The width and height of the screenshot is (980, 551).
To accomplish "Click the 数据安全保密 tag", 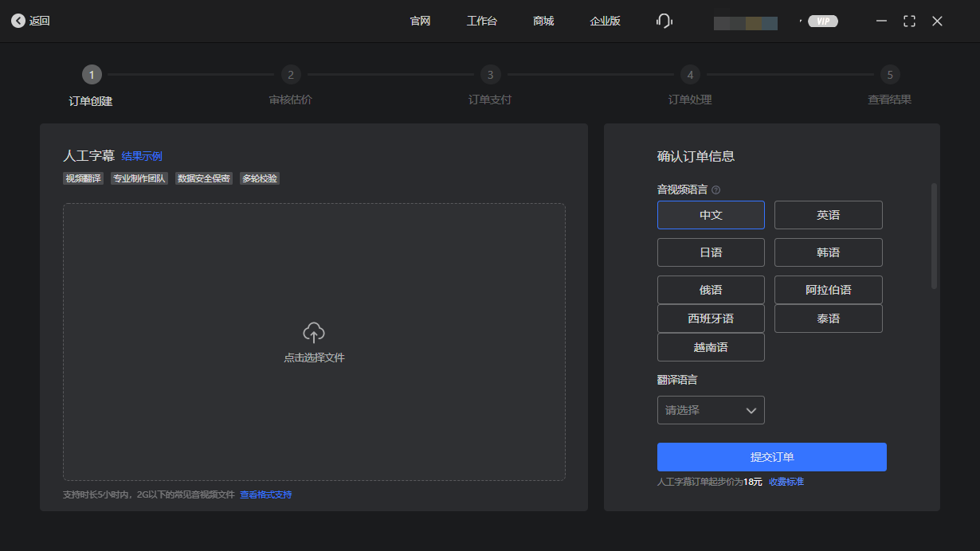I will (204, 178).
